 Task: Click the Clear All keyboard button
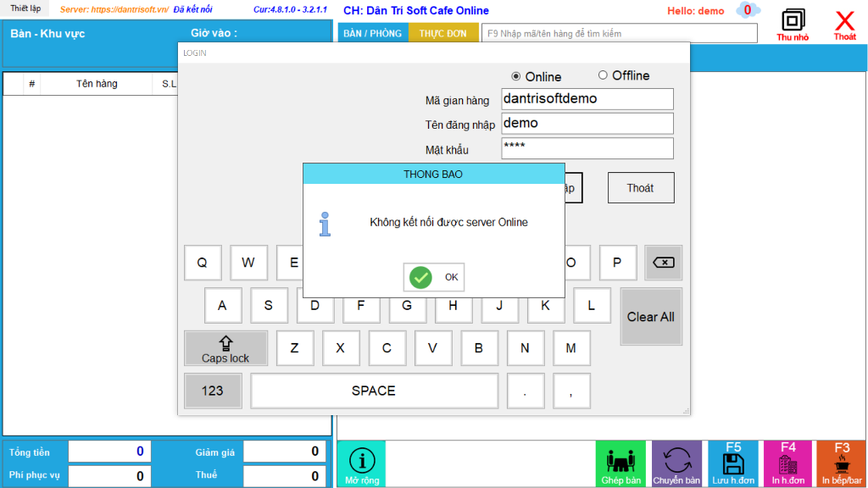coord(651,317)
